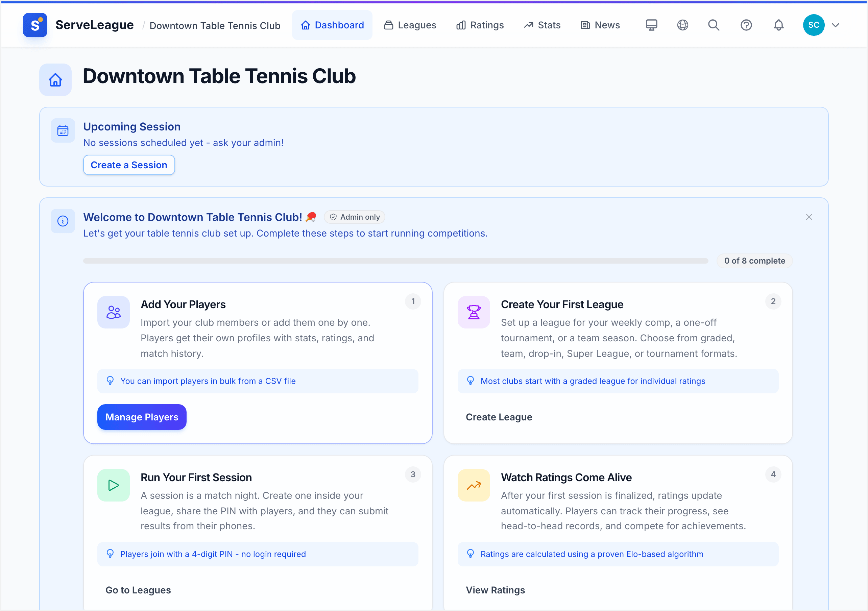The width and height of the screenshot is (868, 611).
Task: Click the trophy icon in Create Your First League
Action: click(474, 312)
